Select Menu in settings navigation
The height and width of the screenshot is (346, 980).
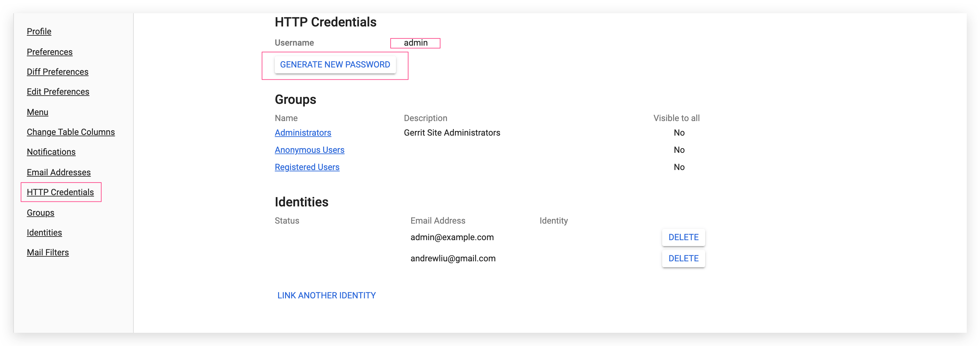pos(37,112)
